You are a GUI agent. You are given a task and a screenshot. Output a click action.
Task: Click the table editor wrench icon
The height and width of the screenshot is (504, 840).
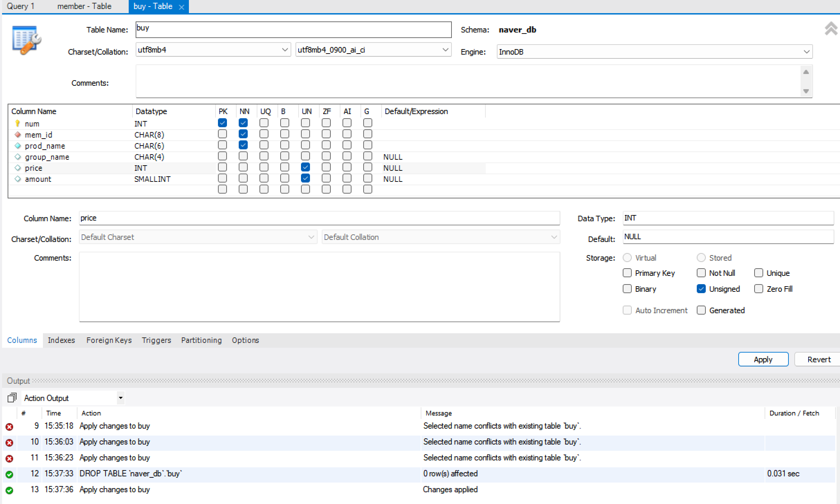click(26, 40)
